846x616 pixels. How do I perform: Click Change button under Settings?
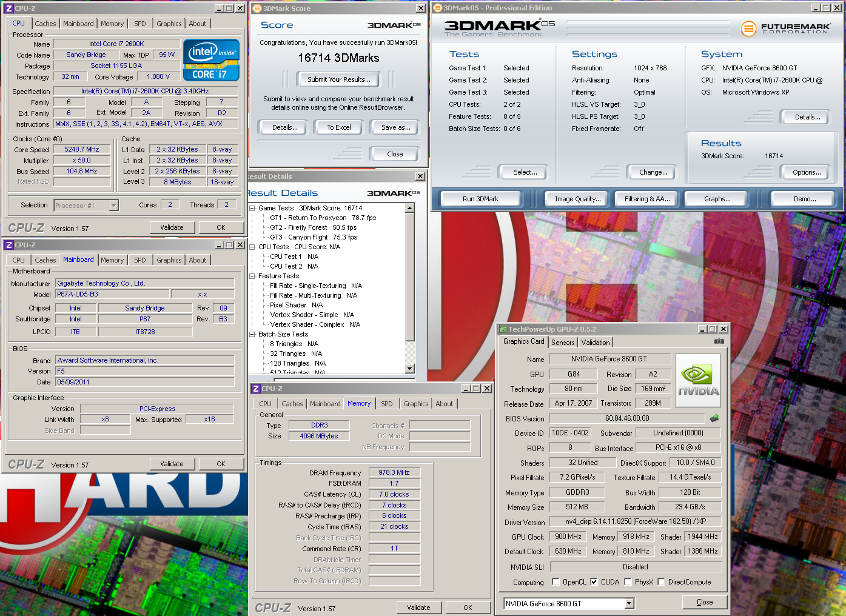click(x=653, y=172)
